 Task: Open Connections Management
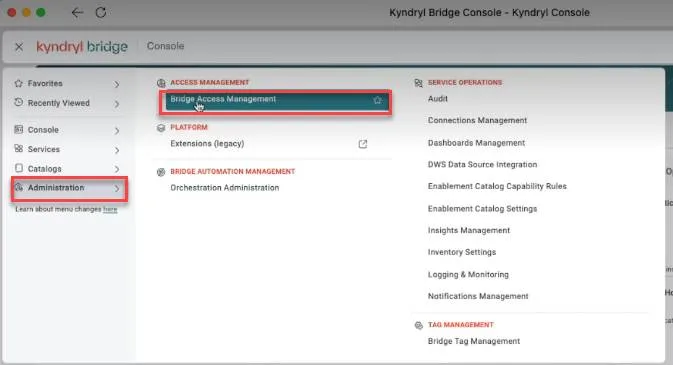[477, 121]
